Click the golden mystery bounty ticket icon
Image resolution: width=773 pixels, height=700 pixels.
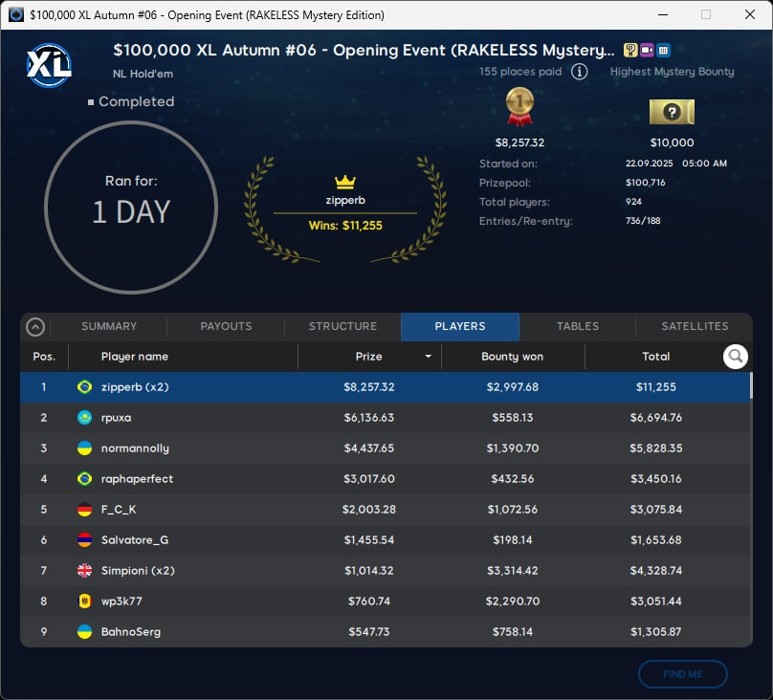click(672, 112)
